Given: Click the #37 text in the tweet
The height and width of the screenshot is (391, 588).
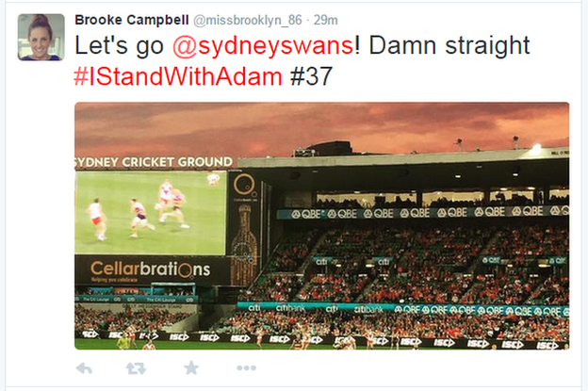Looking at the screenshot, I should pos(311,76).
